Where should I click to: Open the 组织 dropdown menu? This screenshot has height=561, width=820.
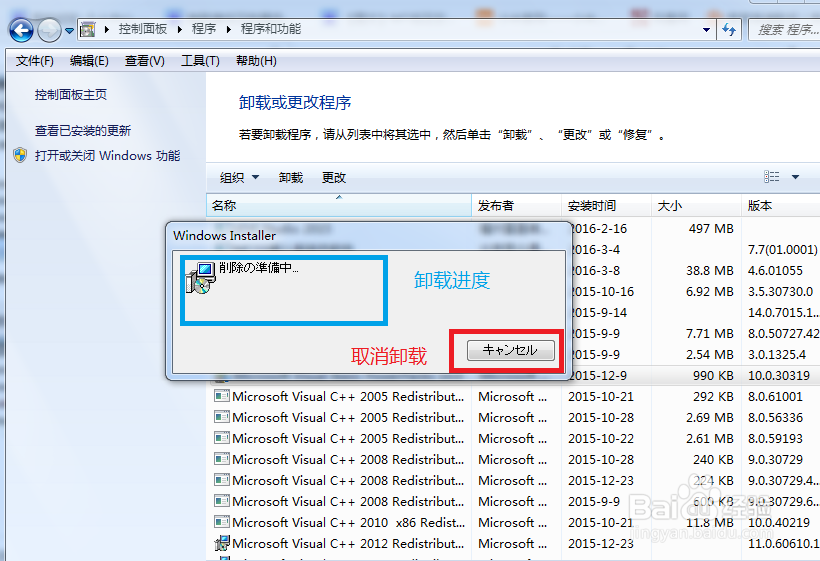click(239, 178)
